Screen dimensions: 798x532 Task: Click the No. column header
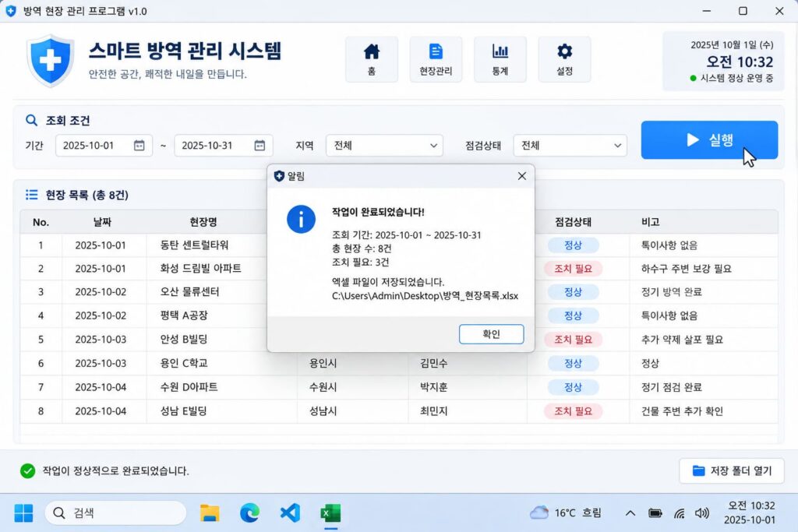pyautogui.click(x=41, y=222)
